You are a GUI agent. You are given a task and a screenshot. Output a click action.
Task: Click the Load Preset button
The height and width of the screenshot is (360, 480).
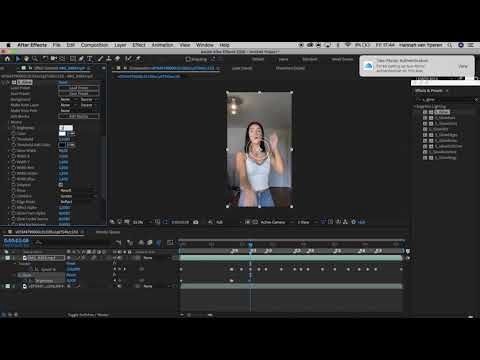point(79,88)
